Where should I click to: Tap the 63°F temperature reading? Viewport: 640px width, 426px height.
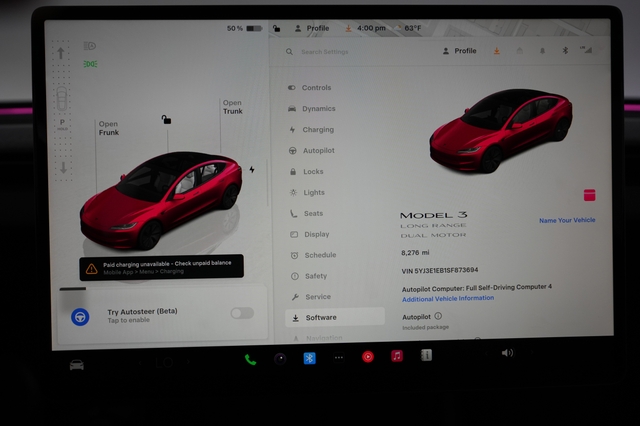413,28
